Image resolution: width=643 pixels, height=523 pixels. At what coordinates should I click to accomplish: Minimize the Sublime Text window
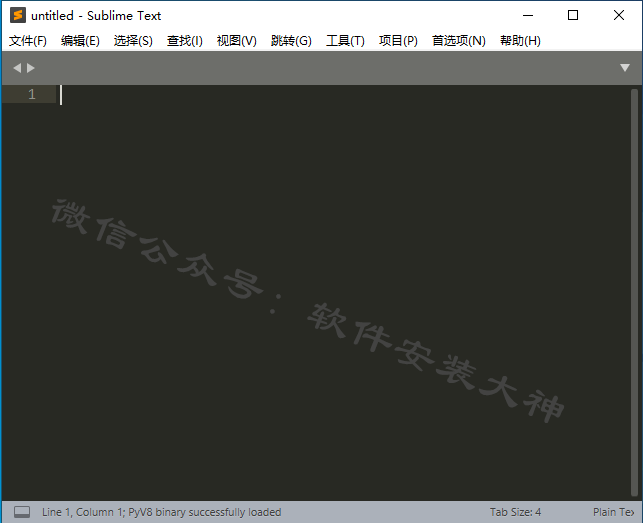click(528, 15)
